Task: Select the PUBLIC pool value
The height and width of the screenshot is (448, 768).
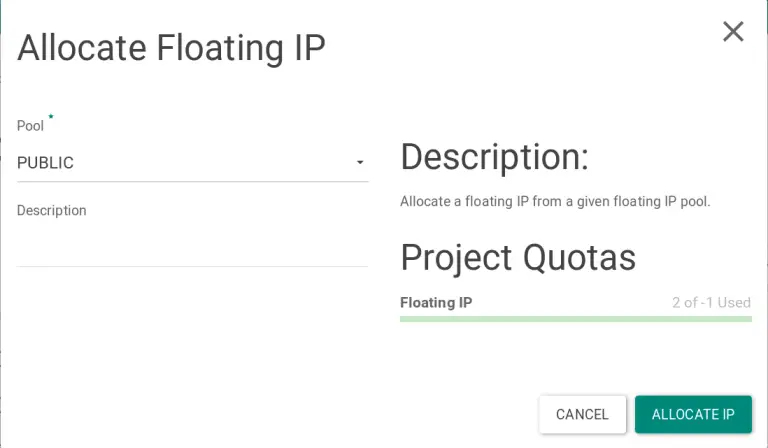Action: 46,163
